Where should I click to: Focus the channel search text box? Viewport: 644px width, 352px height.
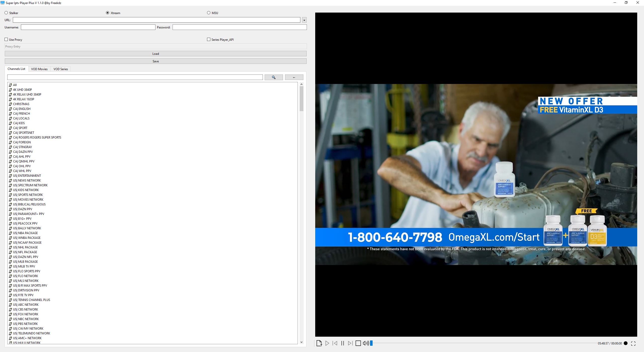(135, 77)
